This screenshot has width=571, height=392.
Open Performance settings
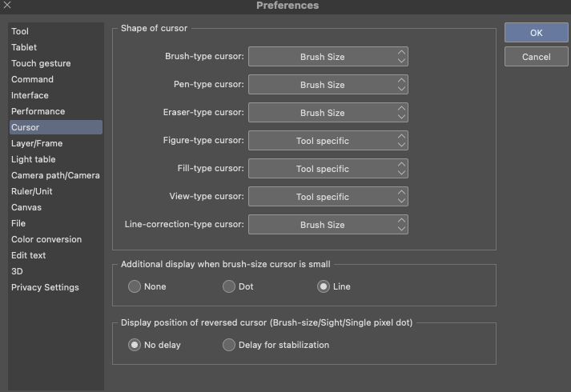pos(56,111)
